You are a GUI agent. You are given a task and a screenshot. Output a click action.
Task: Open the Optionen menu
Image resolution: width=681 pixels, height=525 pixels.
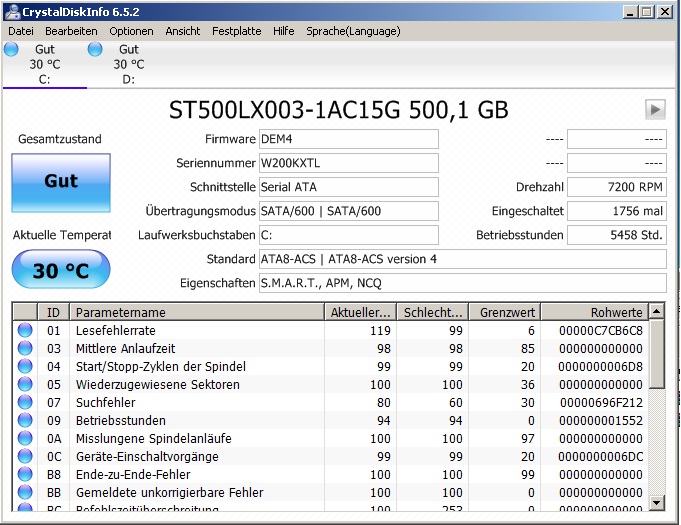(x=131, y=31)
